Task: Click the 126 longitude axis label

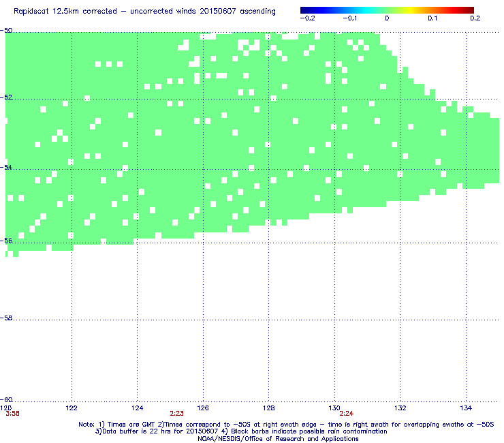Action: 203,408
